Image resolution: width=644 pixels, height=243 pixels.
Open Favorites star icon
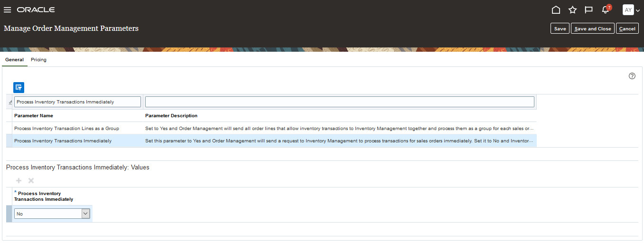pos(572,10)
